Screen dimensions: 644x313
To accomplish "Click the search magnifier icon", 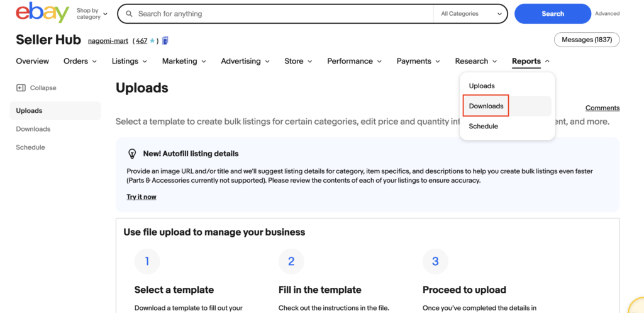I will 129,14.
